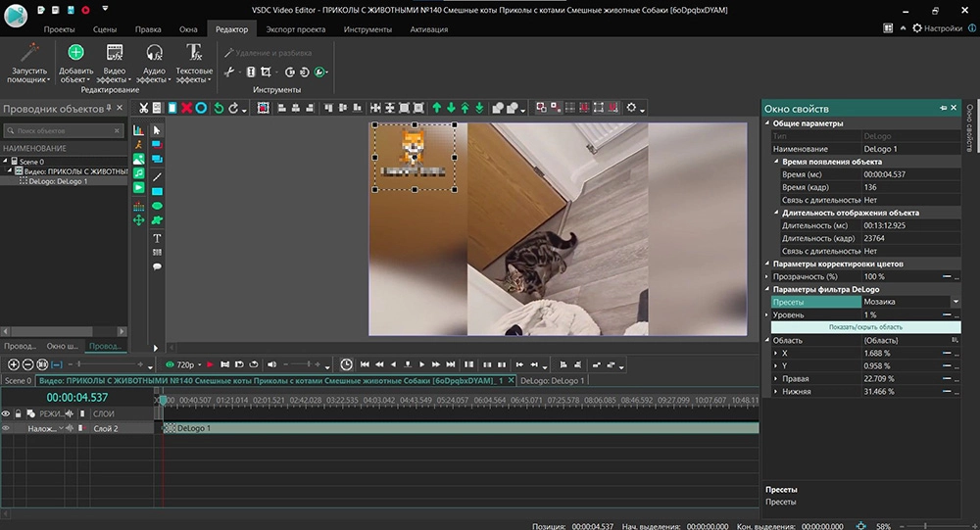
Task: Switch to the Scene 0 timeline tab
Action: point(18,380)
